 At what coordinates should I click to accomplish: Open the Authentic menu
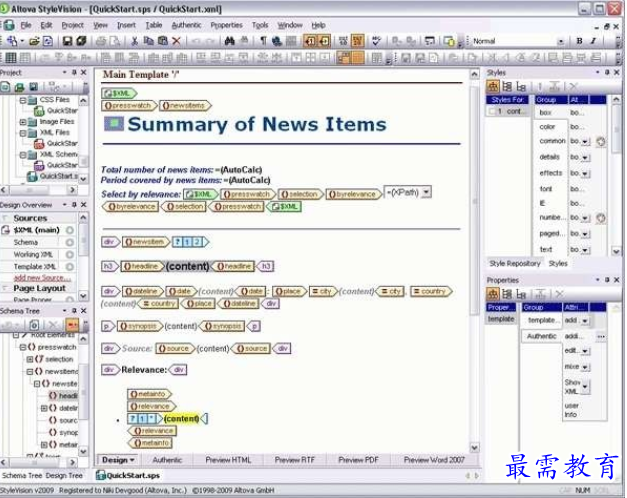(x=186, y=25)
